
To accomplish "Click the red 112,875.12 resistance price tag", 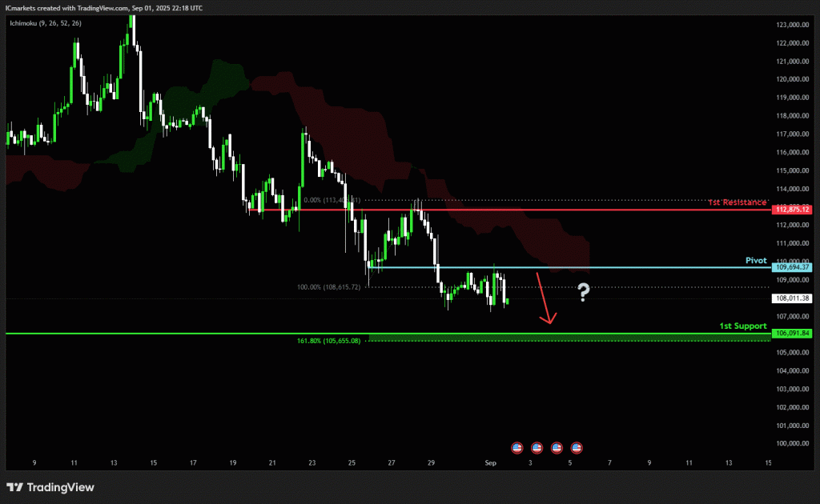I will point(792,210).
